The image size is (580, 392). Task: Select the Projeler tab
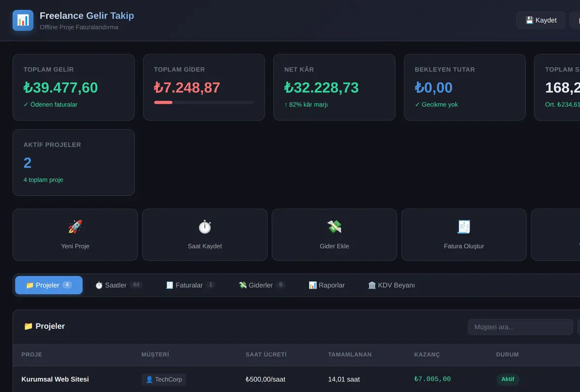[49, 285]
